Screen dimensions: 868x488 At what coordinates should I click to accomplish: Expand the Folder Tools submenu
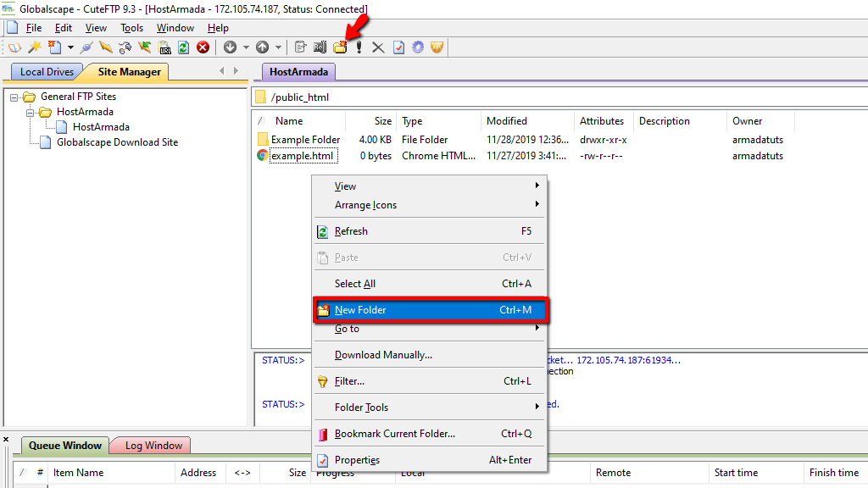coord(430,408)
